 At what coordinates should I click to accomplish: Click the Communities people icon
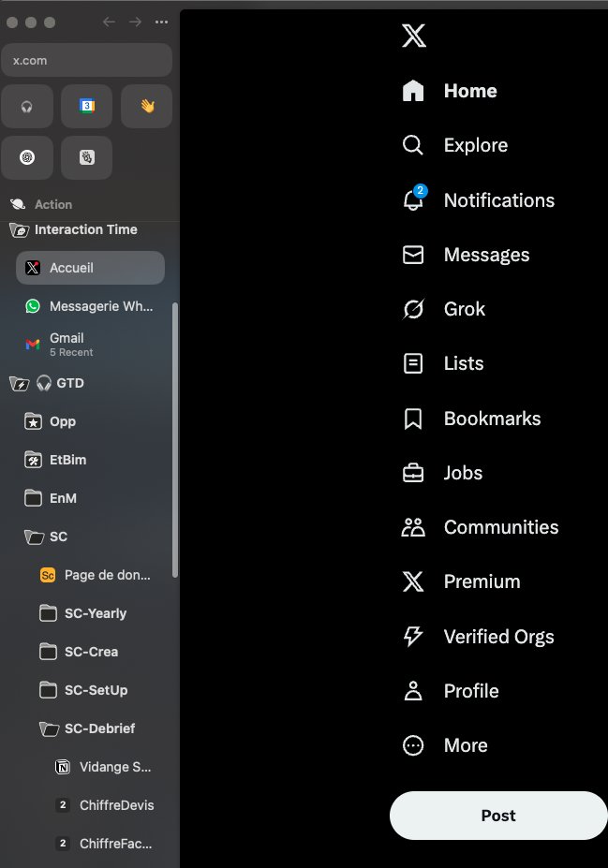pos(413,527)
